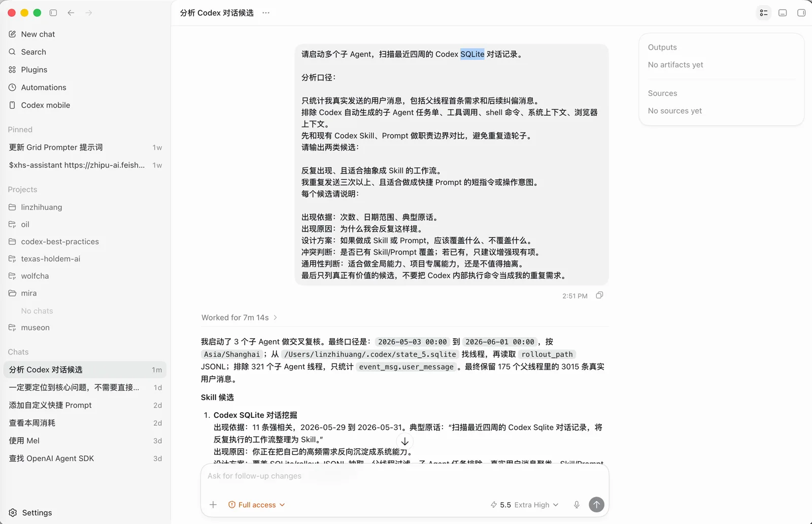This screenshot has height=524, width=812.
Task: Collapse the mira project folder
Action: 85,293
